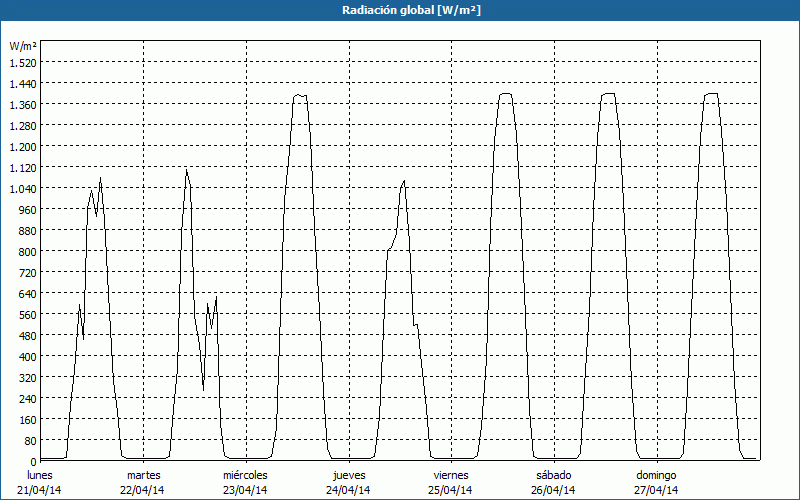Click the 1.360 y-axis tick label

click(22, 104)
